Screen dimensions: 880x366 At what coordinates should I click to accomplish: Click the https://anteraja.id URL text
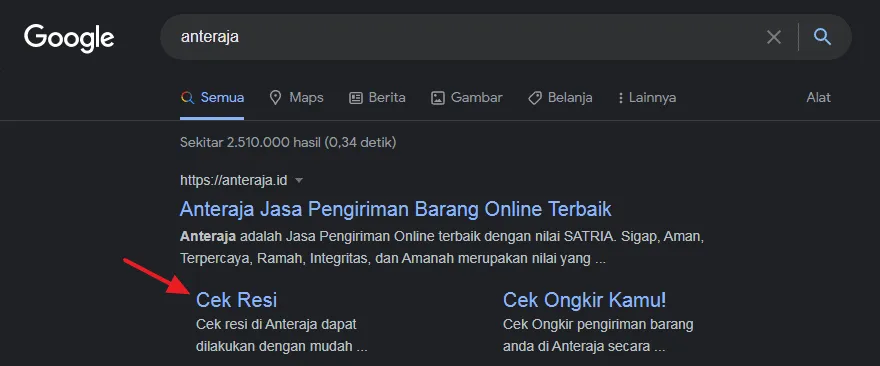coord(233,180)
